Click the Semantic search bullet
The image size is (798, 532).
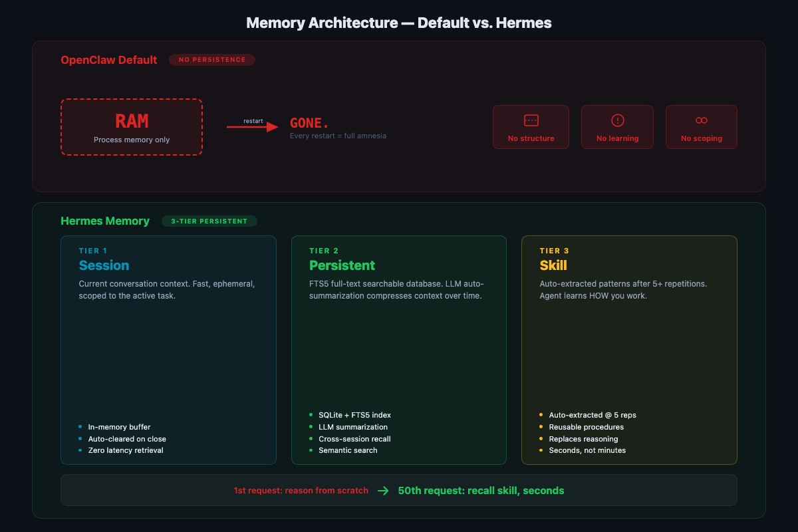pyautogui.click(x=343, y=450)
